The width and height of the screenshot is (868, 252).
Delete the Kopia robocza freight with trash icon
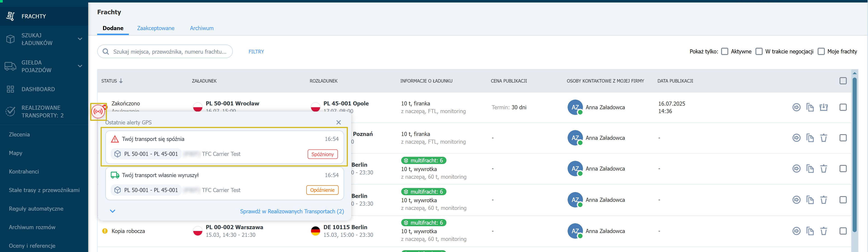pyautogui.click(x=823, y=231)
